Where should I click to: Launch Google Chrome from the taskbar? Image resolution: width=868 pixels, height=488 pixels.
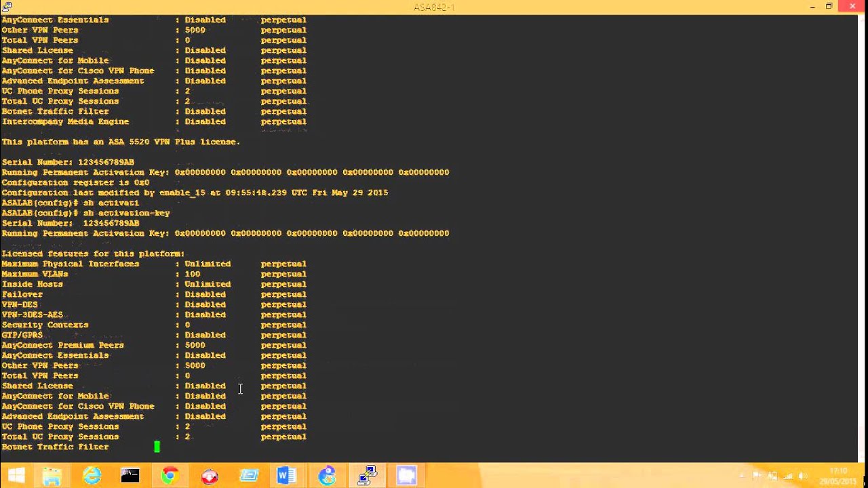point(169,476)
